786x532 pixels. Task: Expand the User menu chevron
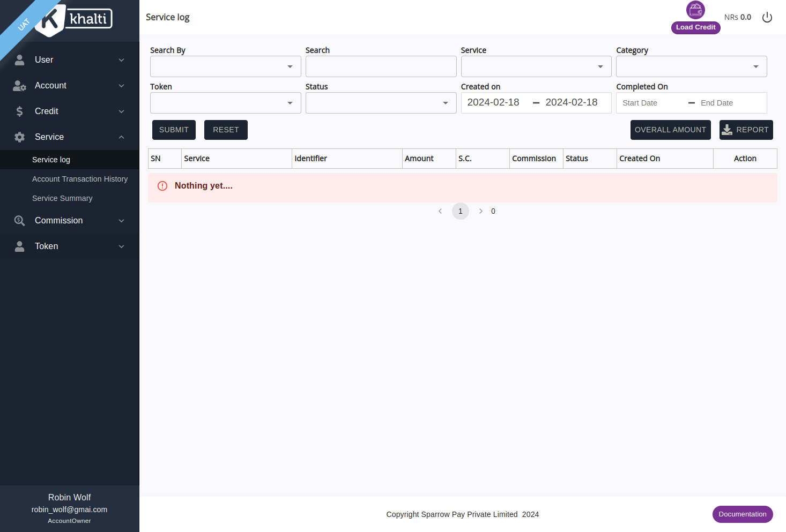tap(122, 60)
